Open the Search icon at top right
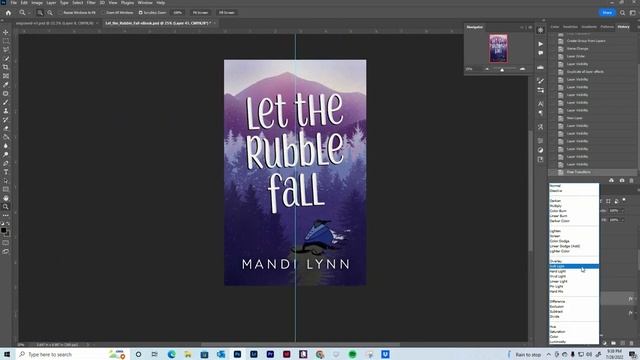Image resolution: width=640 pixels, height=360 pixels. (622, 13)
